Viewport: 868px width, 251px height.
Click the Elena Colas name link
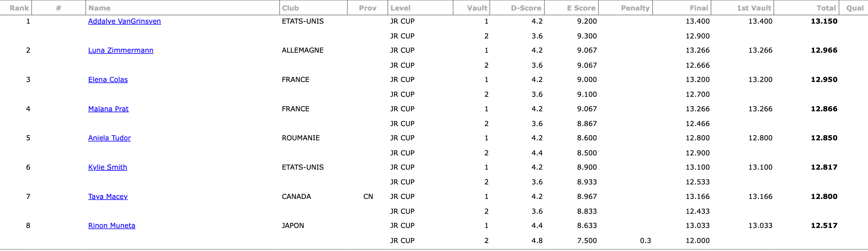(108, 79)
